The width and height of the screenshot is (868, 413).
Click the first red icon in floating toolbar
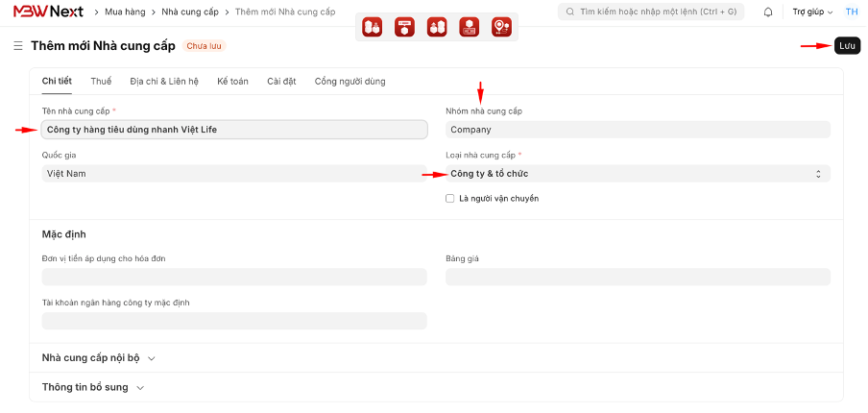[x=372, y=27]
